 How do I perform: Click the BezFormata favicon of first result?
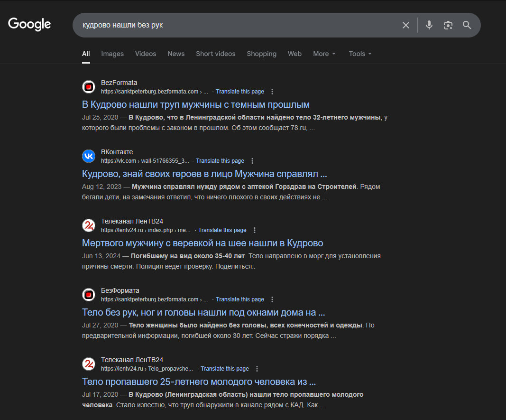coord(89,87)
